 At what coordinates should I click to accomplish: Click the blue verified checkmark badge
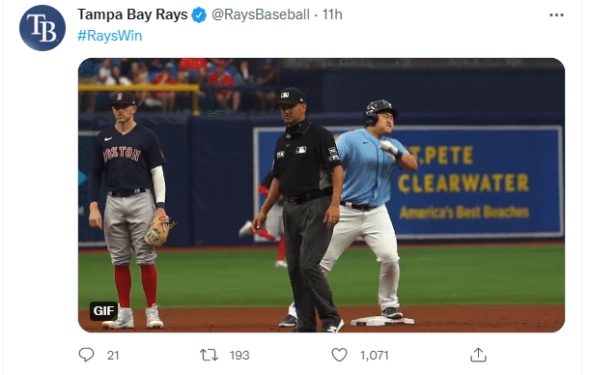(x=199, y=15)
